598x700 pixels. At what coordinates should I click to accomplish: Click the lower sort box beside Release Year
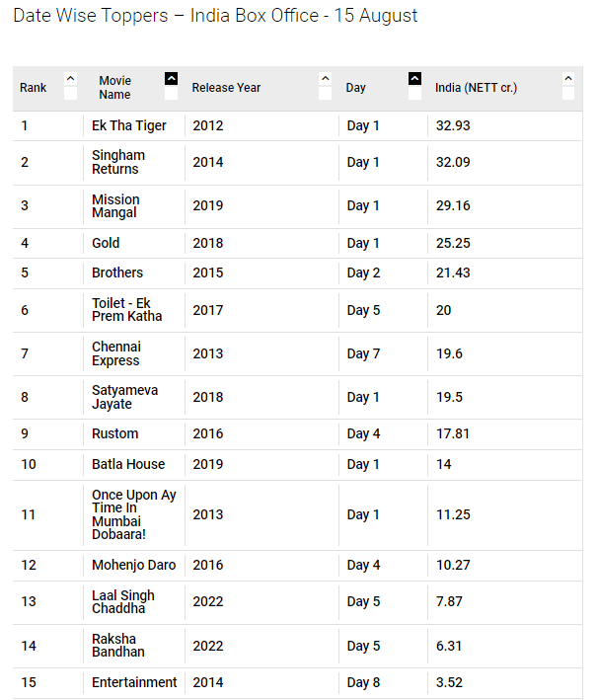[x=326, y=94]
